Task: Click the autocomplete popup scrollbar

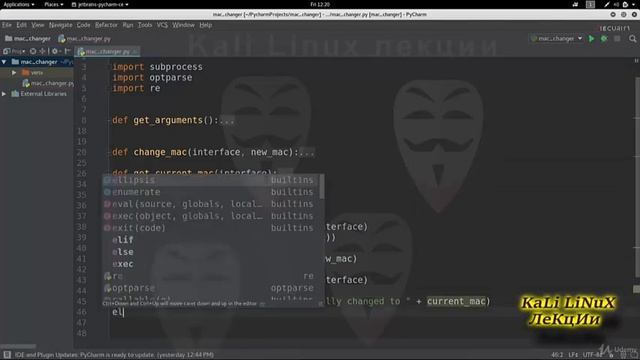Action: [322, 187]
